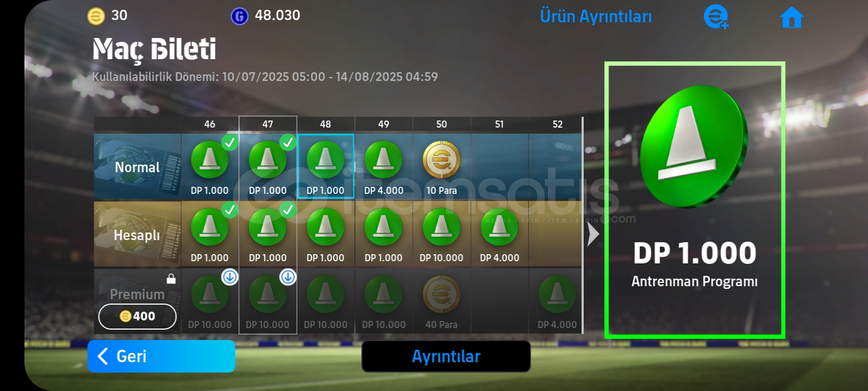Viewport: 868px width, 391px height.
Task: Select the Hesaplı DP 10.000 reward
Action: click(x=442, y=234)
